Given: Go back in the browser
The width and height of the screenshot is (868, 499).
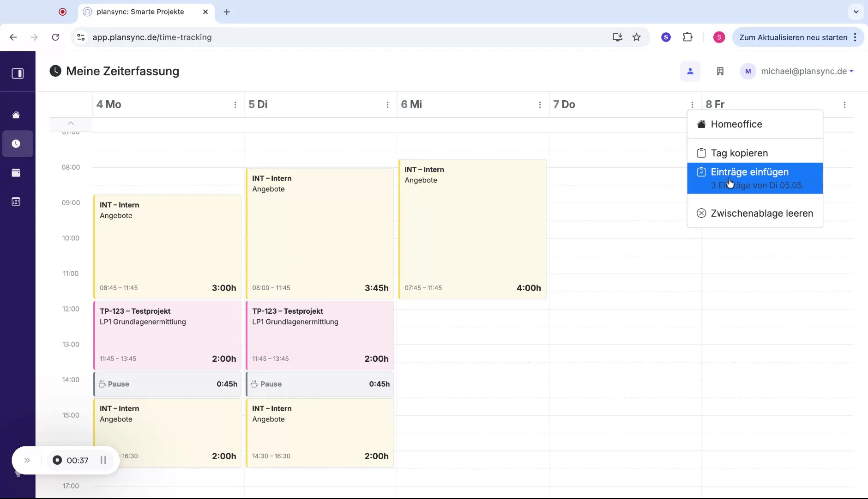Looking at the screenshot, I should tap(13, 37).
